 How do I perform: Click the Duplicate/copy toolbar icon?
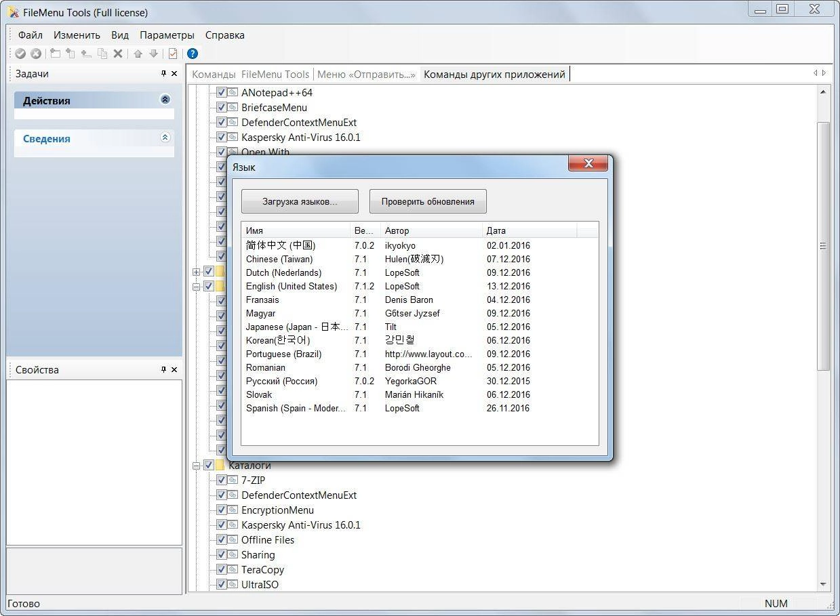(x=102, y=54)
